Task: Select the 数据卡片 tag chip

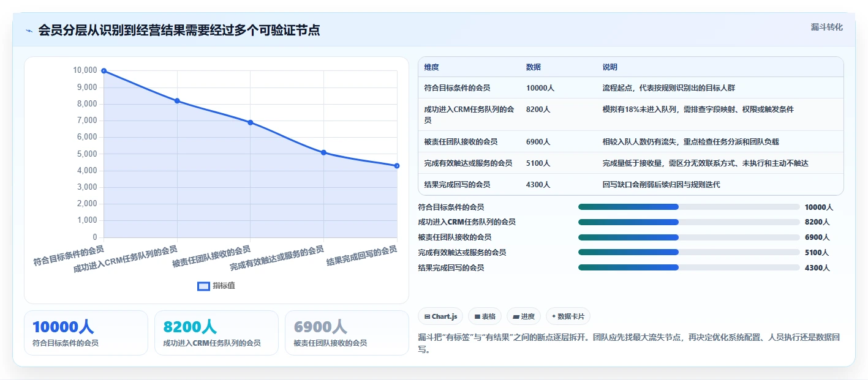Action: pyautogui.click(x=568, y=316)
